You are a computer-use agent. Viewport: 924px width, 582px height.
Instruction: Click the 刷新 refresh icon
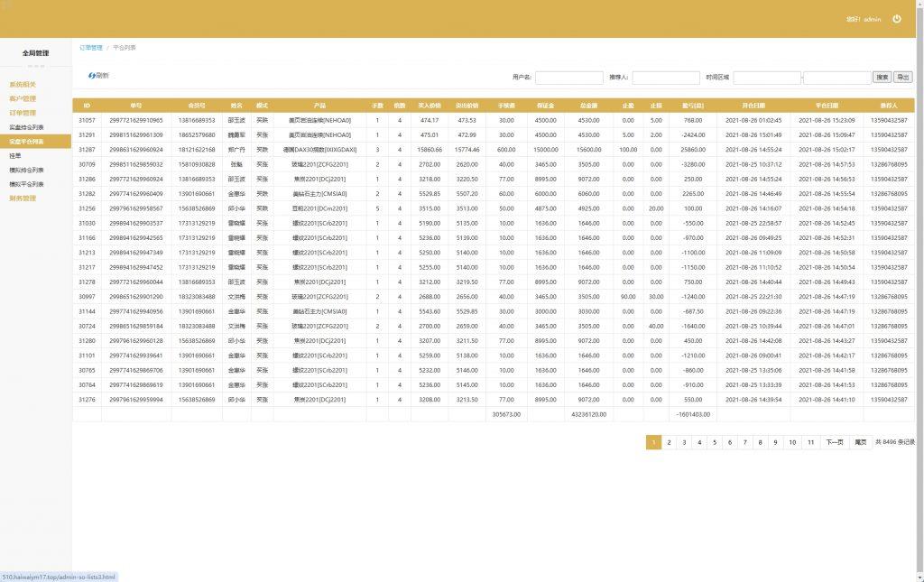pyautogui.click(x=92, y=76)
